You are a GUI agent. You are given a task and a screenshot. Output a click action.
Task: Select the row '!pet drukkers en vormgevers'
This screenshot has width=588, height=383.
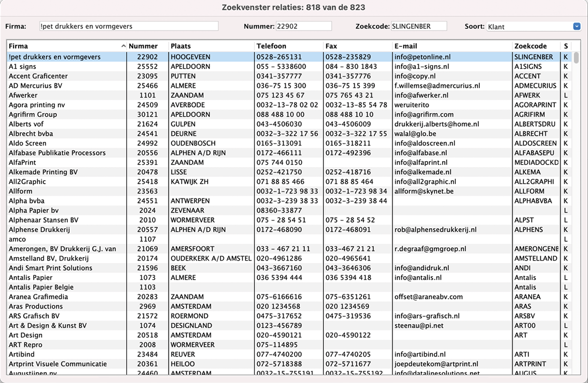click(x=290, y=57)
